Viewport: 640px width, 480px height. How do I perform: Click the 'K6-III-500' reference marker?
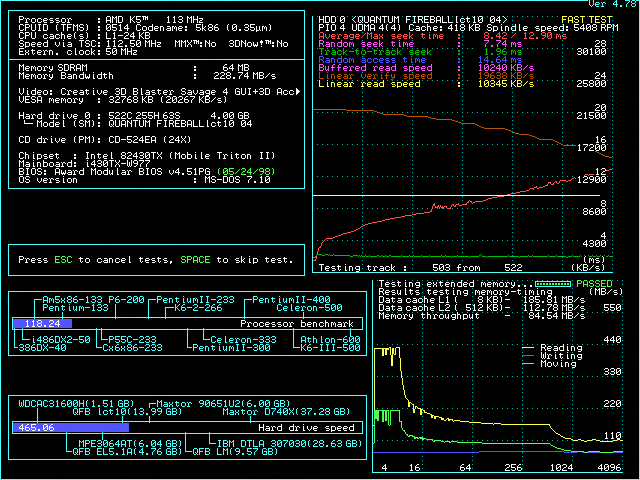330,348
